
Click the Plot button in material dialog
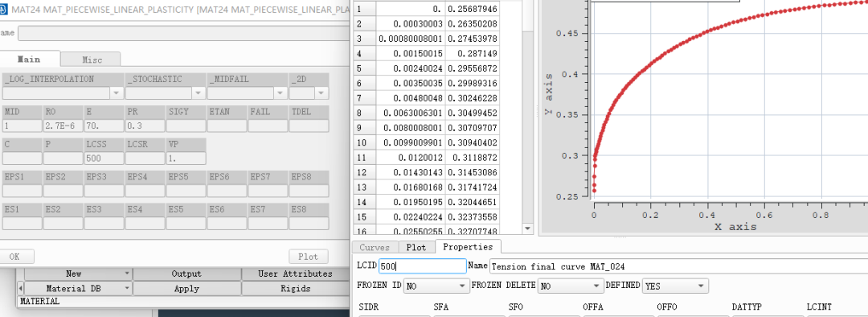point(309,257)
